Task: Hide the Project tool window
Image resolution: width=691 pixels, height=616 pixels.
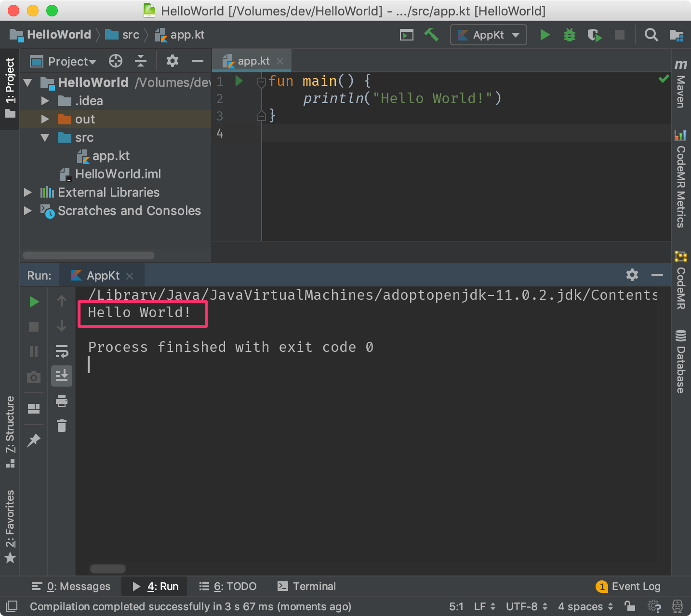Action: point(198,61)
